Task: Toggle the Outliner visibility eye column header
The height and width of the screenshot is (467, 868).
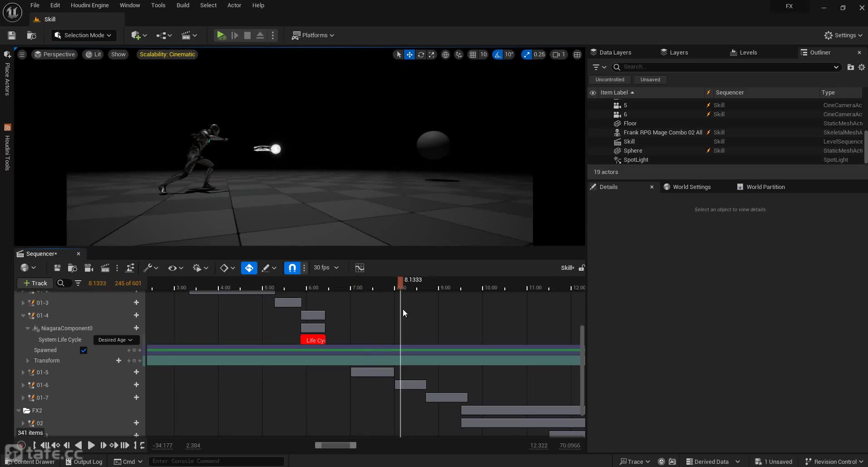Action: (x=593, y=93)
